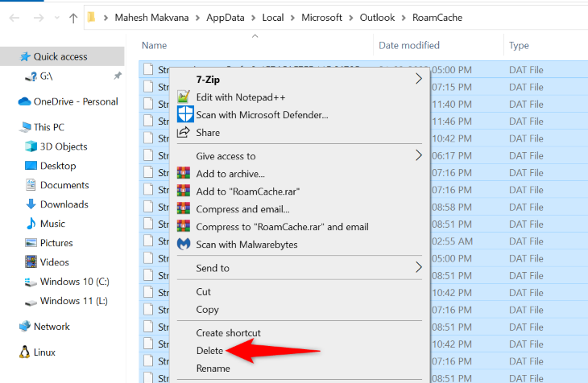
Task: Choose Scan with Malwarebytes
Action: [x=300, y=245]
